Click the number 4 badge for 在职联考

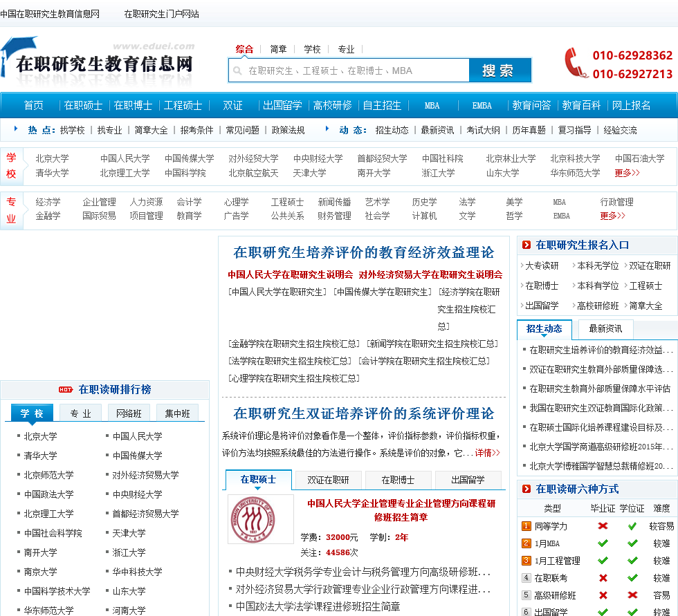pos(526,577)
